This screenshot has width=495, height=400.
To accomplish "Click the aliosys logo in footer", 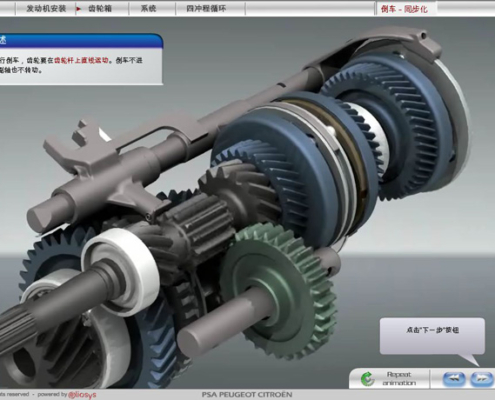I will click(x=82, y=395).
